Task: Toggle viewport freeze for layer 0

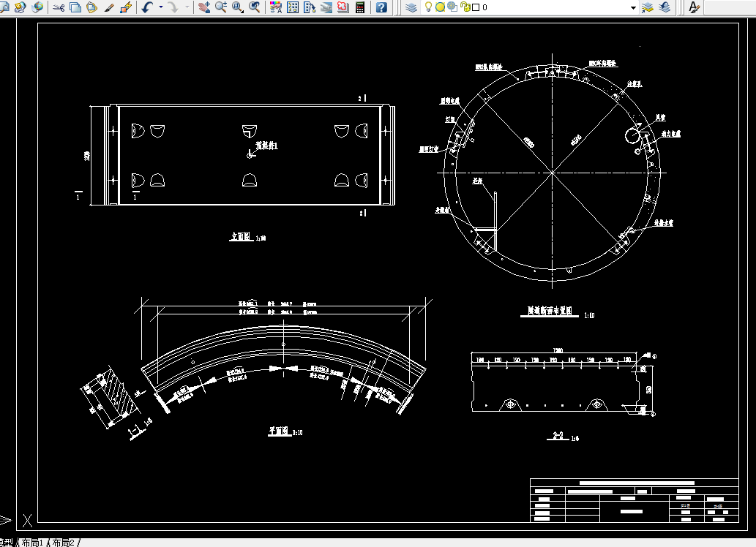Action: (x=452, y=7)
